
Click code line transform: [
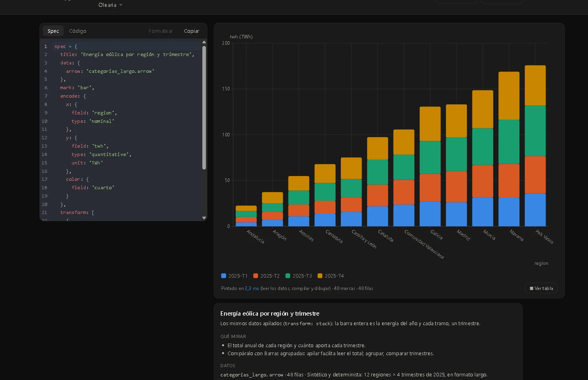tap(77, 212)
